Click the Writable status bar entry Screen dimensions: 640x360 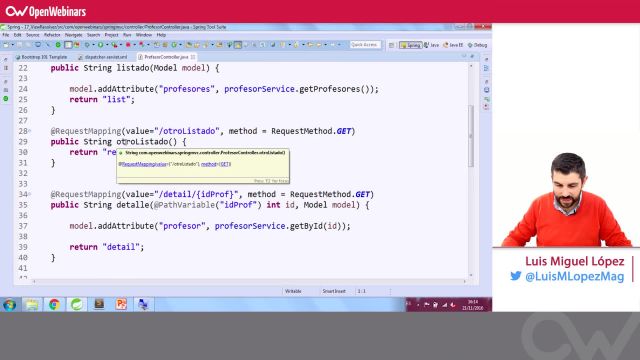coord(293,291)
